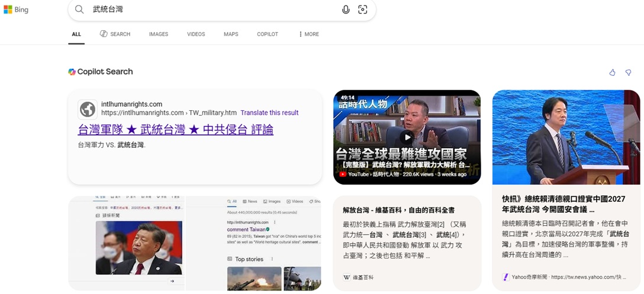This screenshot has width=644, height=294.
Task: Click the Copilot Search logo icon
Action: [72, 72]
